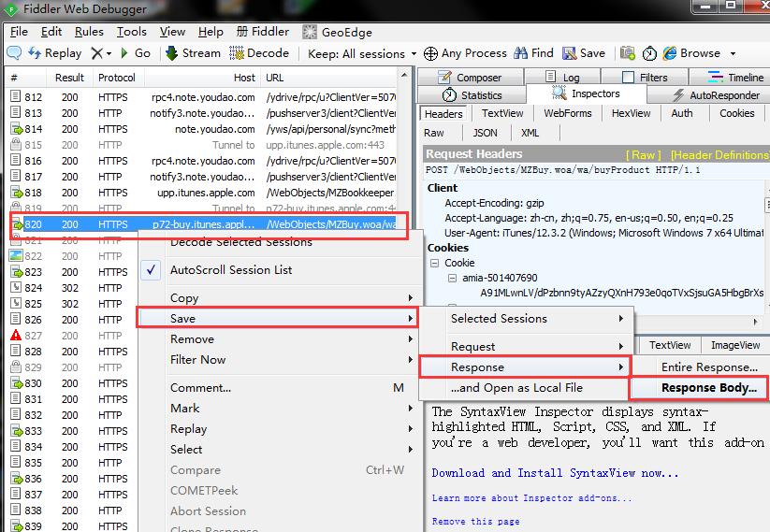Click session list scroll up arrow
The width and height of the screenshot is (770, 532).
pyautogui.click(x=404, y=75)
